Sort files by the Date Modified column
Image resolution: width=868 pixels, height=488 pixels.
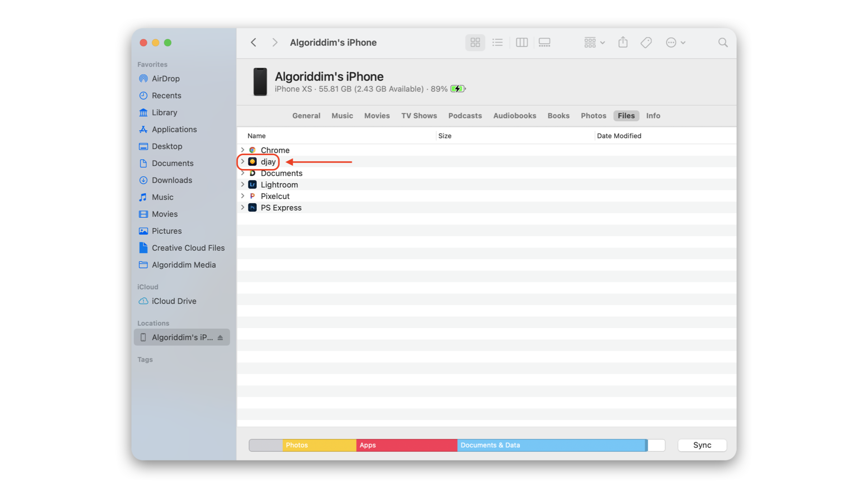pyautogui.click(x=619, y=136)
